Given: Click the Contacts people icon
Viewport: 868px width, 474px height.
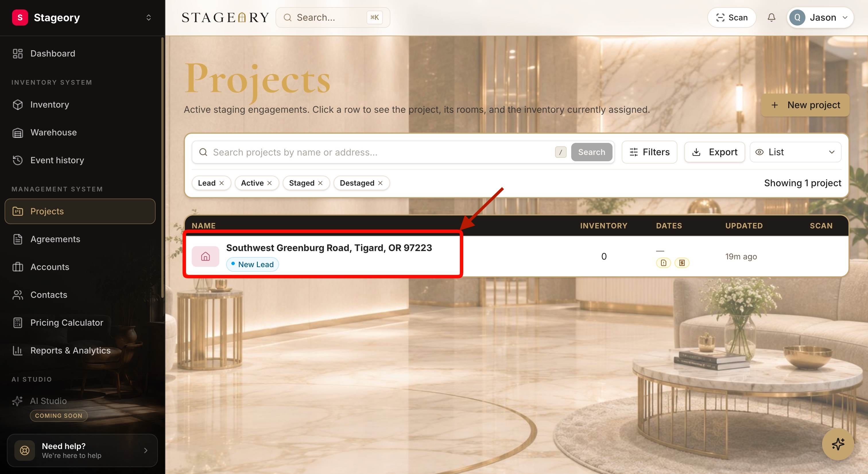Looking at the screenshot, I should point(18,295).
